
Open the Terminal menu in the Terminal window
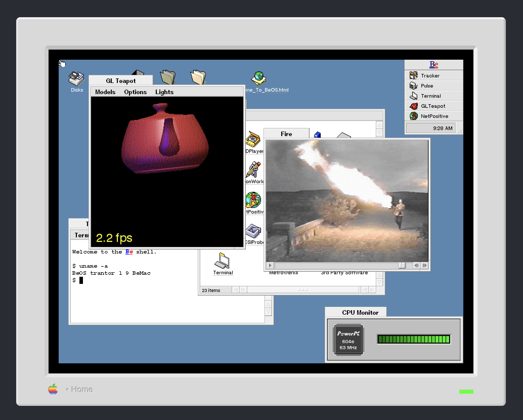[x=81, y=235]
